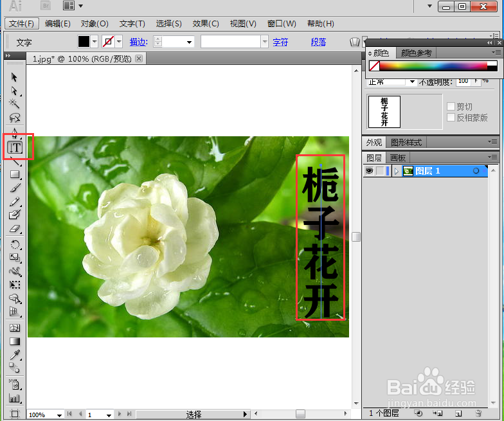Select the Gradient tool
Viewport: 504px width, 421px height.
(x=15, y=341)
